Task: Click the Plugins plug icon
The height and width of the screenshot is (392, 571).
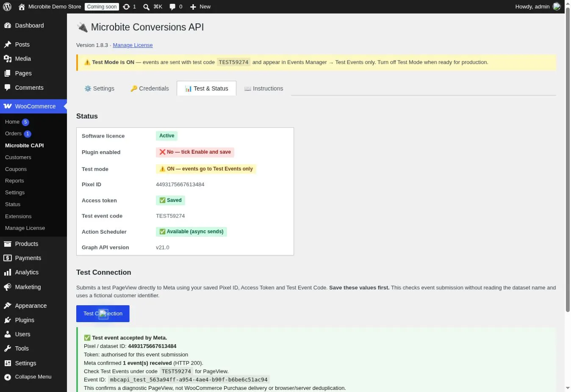Action: [x=8, y=320]
